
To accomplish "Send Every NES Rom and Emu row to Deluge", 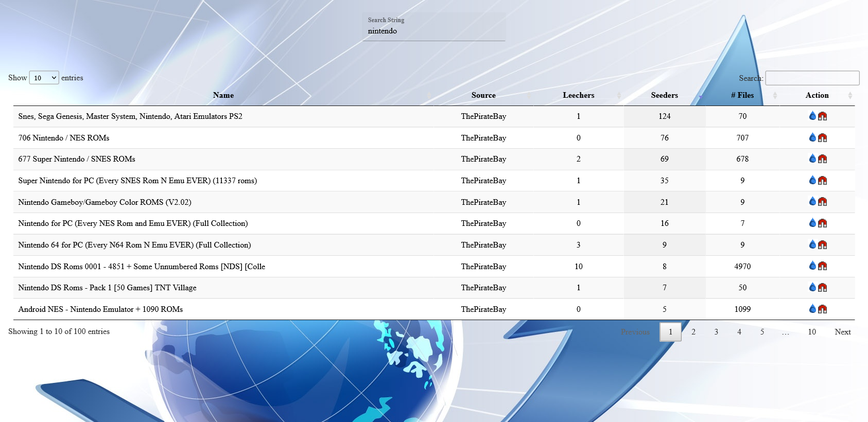I will [812, 223].
